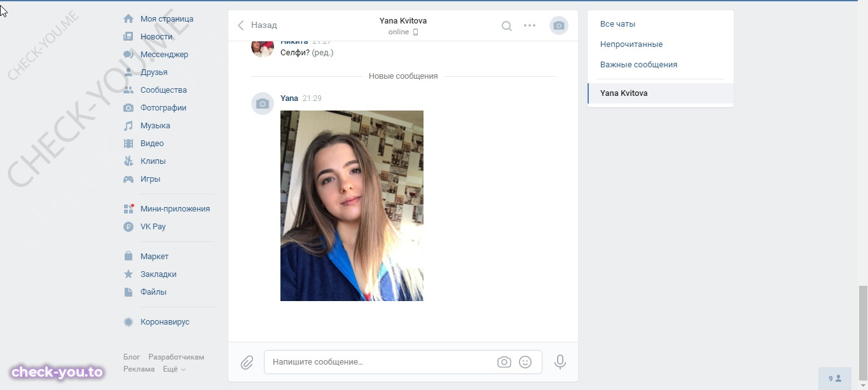Click the Игры gamepad icon
Viewport: 868px width, 390px height.
click(x=128, y=179)
